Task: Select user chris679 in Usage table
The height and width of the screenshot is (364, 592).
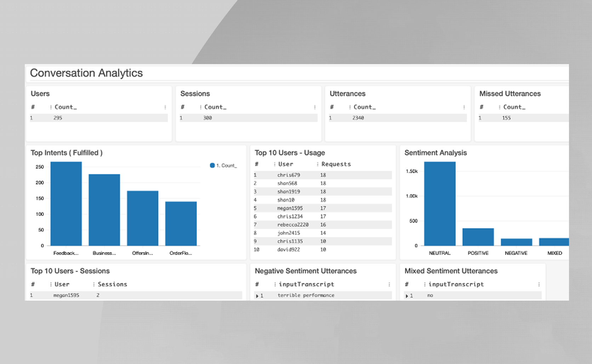Action: [289, 175]
